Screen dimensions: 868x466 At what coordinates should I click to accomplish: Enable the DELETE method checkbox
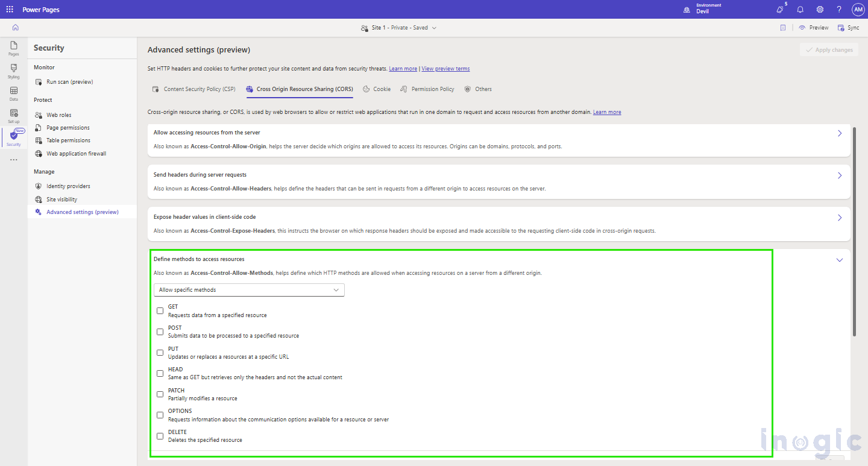[x=160, y=436]
